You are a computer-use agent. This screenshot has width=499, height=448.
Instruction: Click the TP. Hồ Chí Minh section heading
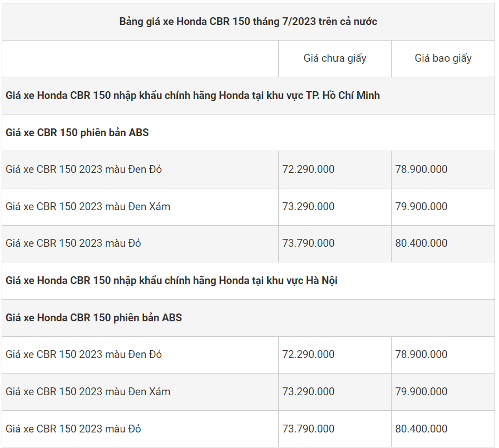(x=193, y=96)
